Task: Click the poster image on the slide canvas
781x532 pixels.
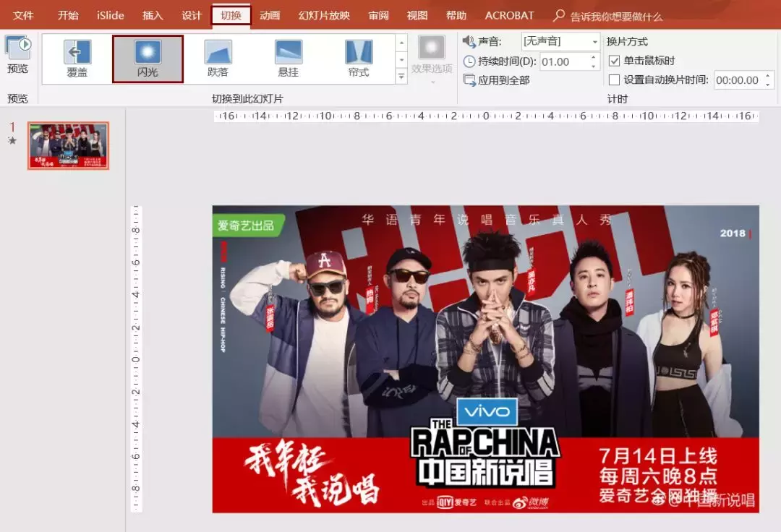Action: pyautogui.click(x=486, y=359)
